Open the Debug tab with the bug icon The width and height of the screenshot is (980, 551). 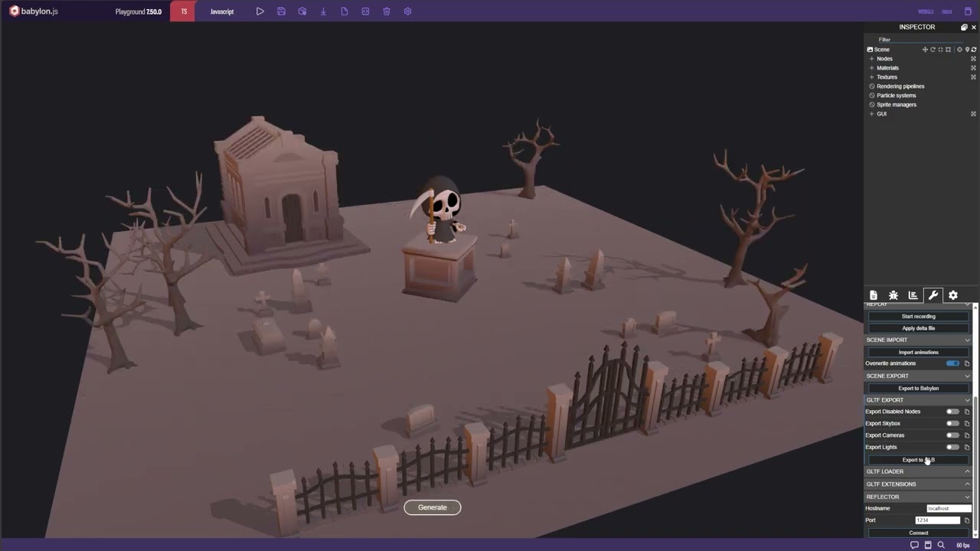[893, 295]
